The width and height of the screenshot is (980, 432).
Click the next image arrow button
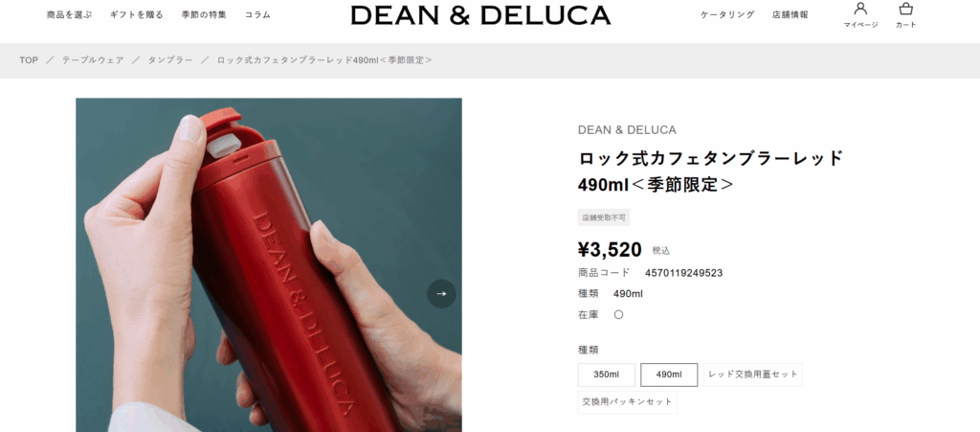coord(441,293)
